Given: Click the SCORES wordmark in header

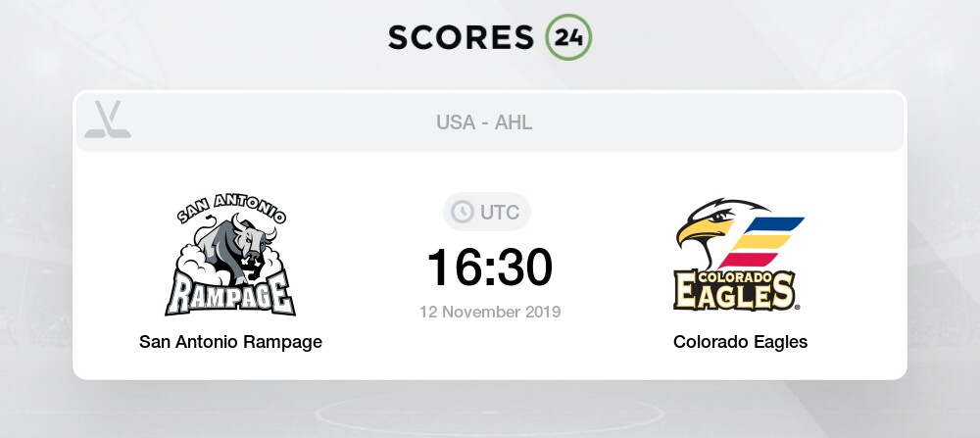Looking at the screenshot, I should (461, 37).
